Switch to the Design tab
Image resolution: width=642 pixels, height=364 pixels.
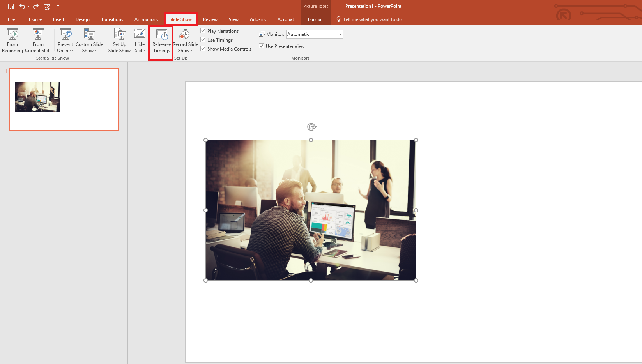[x=82, y=19]
